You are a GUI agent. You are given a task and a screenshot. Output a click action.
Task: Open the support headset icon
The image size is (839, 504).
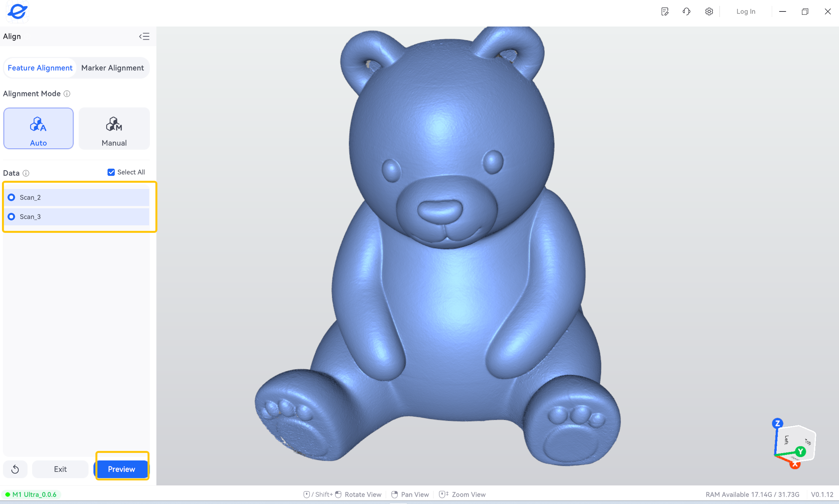[x=686, y=11]
